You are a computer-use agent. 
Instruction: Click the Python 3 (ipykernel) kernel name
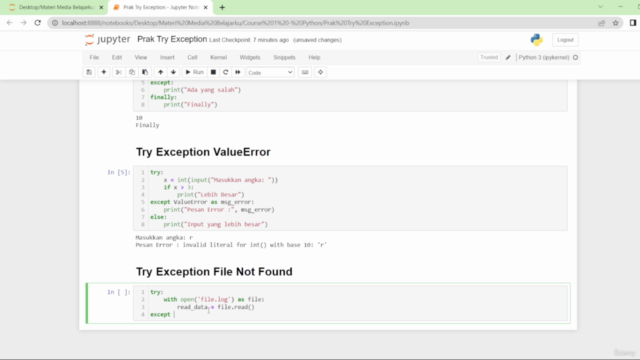(544, 58)
